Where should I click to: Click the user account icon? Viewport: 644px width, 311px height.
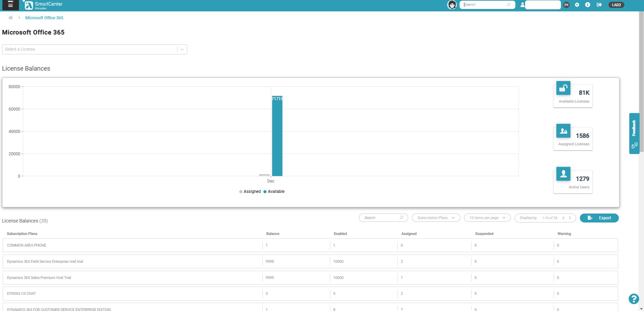tap(522, 5)
